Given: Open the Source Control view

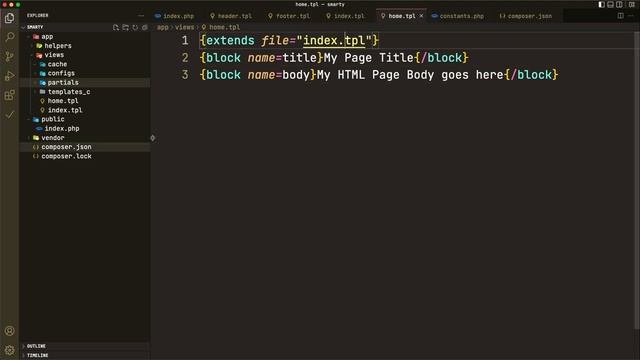Looking at the screenshot, I should tap(9, 56).
